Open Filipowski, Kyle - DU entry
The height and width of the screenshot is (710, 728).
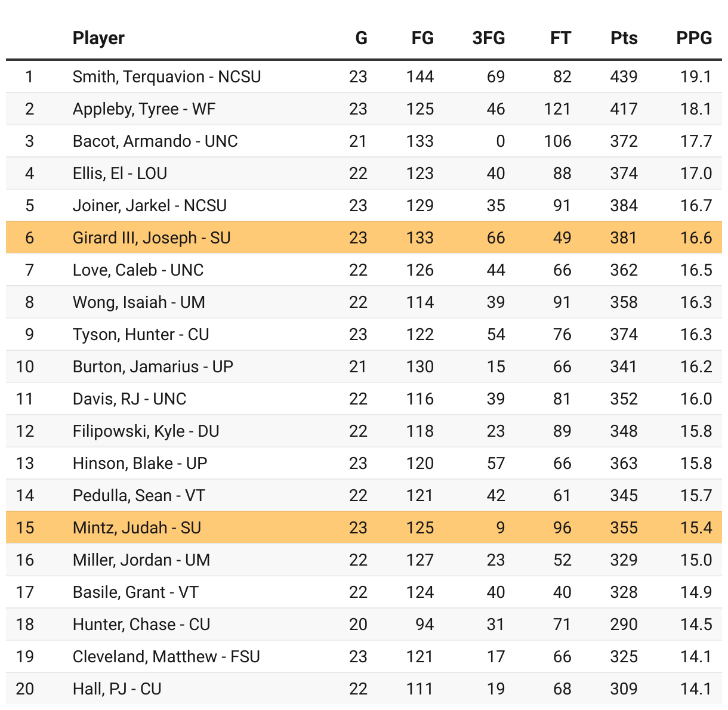[x=146, y=431]
